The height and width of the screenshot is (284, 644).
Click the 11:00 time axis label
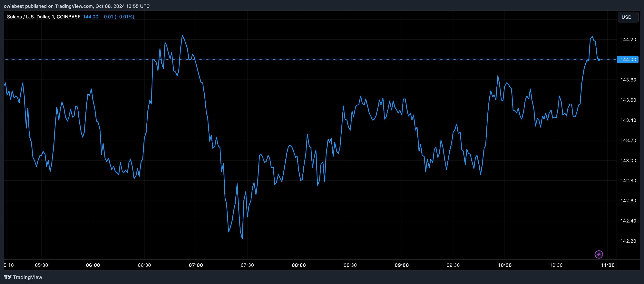608,265
